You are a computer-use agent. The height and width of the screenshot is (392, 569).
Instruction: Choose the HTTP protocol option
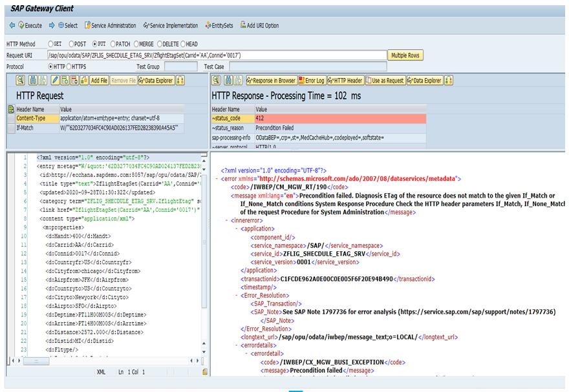(50, 67)
